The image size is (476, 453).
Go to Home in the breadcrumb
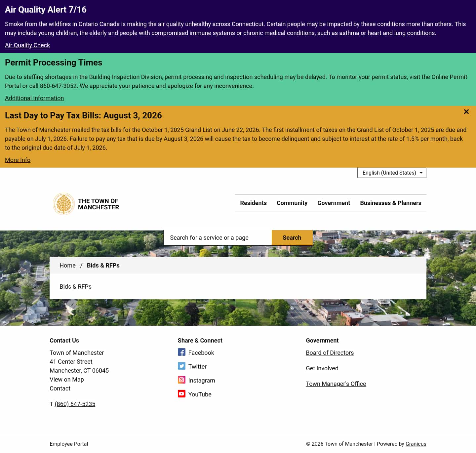pos(67,266)
